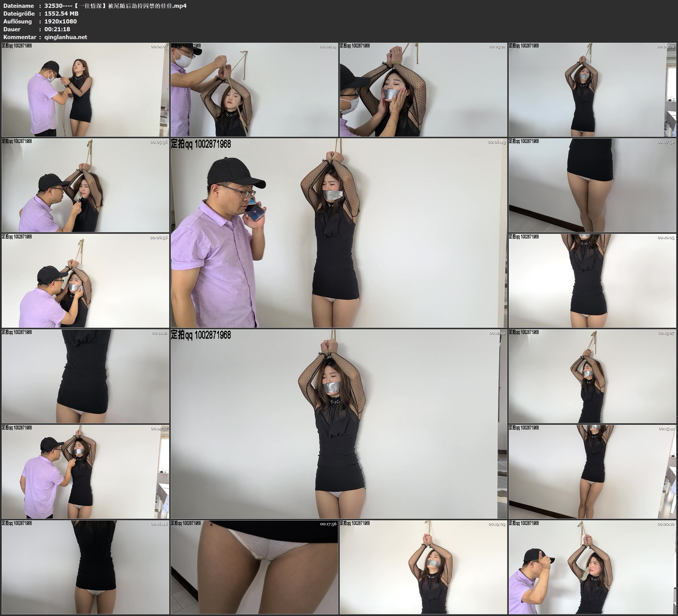Select the thumbnail timestamped 00:02:14
This screenshot has width=678, height=616.
click(x=254, y=89)
